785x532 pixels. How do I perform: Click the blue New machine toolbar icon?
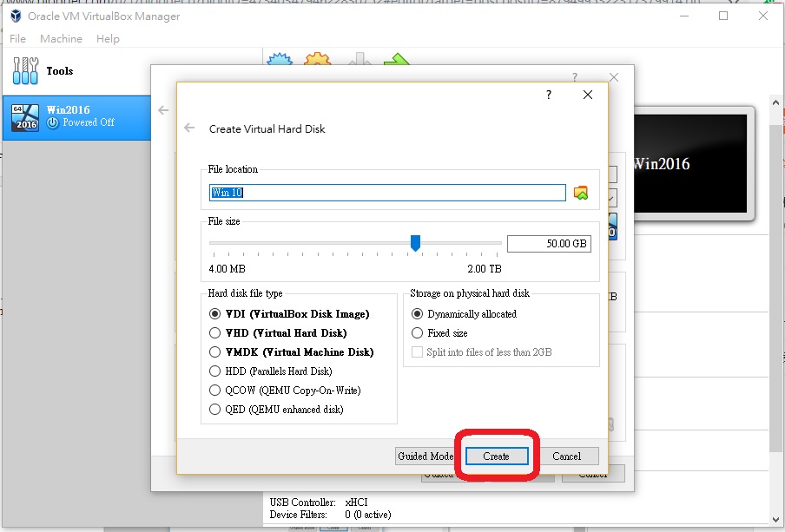point(280,59)
